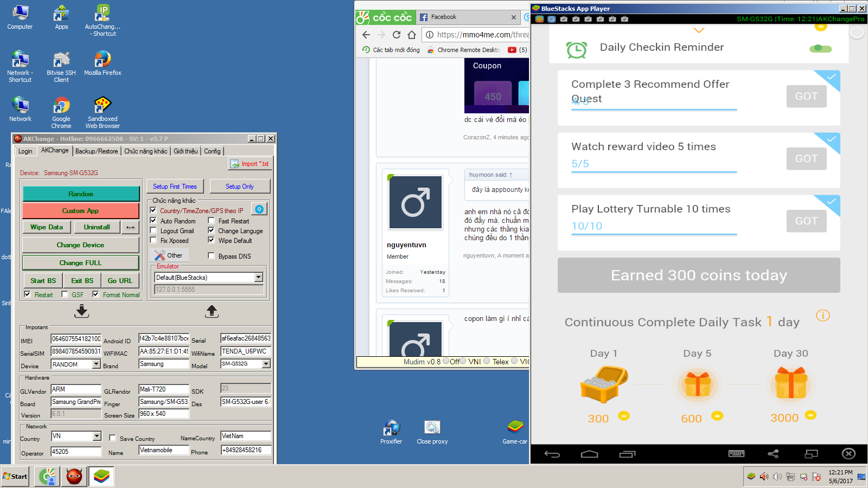Open the Device RANDOM dropdown
The height and width of the screenshot is (488, 868).
[x=97, y=364]
